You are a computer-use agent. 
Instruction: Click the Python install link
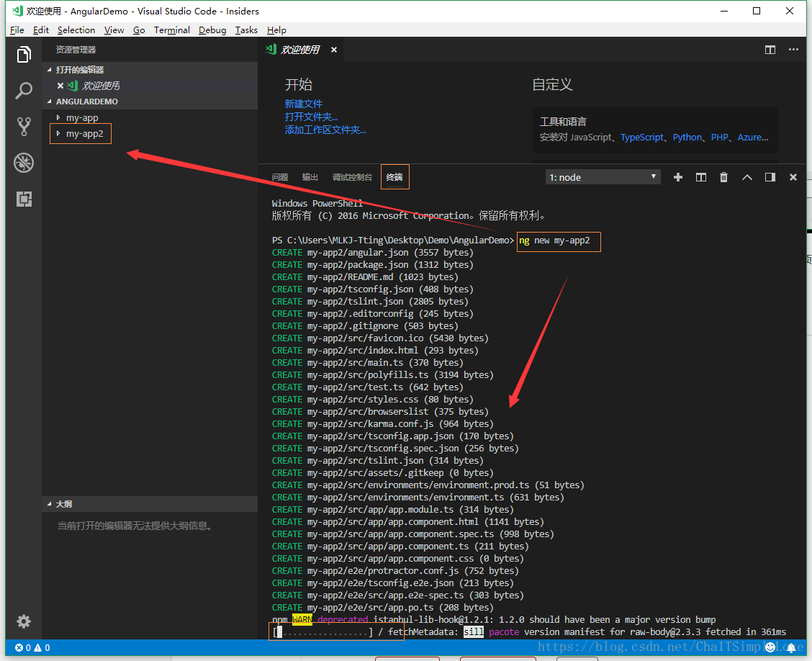tap(687, 138)
